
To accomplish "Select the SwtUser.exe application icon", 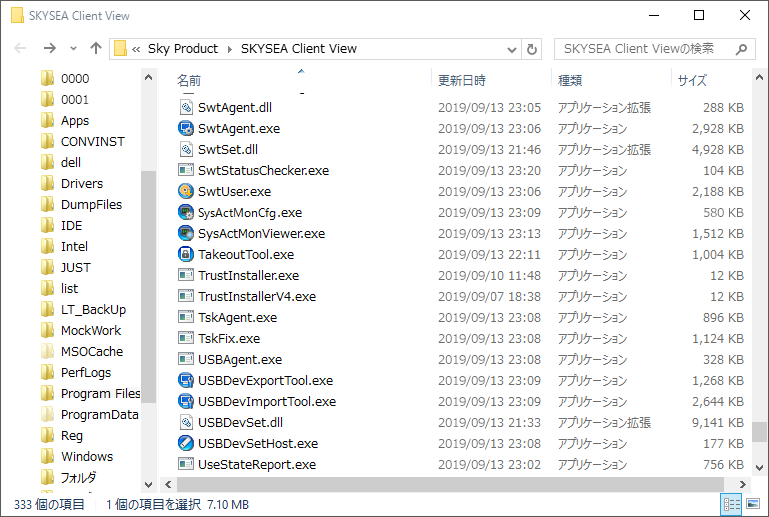I will pyautogui.click(x=186, y=191).
